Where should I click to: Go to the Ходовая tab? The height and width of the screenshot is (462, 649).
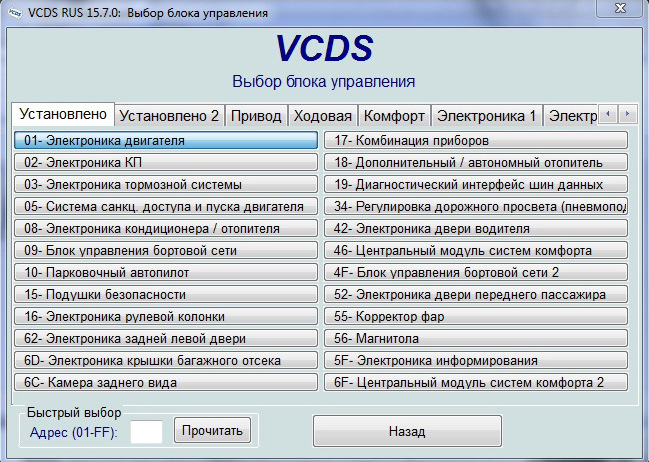pyautogui.click(x=323, y=116)
